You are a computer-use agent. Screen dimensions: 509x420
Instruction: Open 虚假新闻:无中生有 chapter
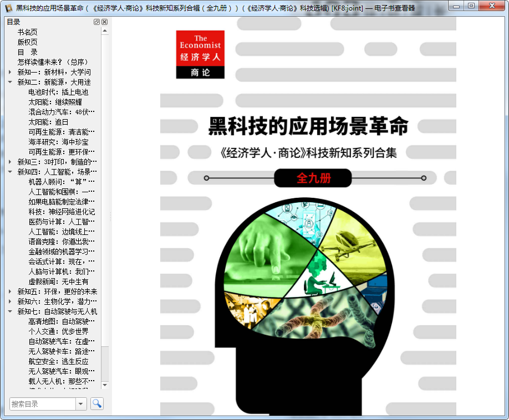[x=58, y=281]
